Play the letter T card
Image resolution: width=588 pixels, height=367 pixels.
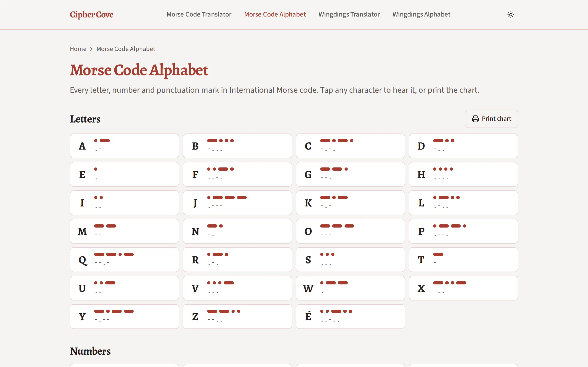[463, 259]
